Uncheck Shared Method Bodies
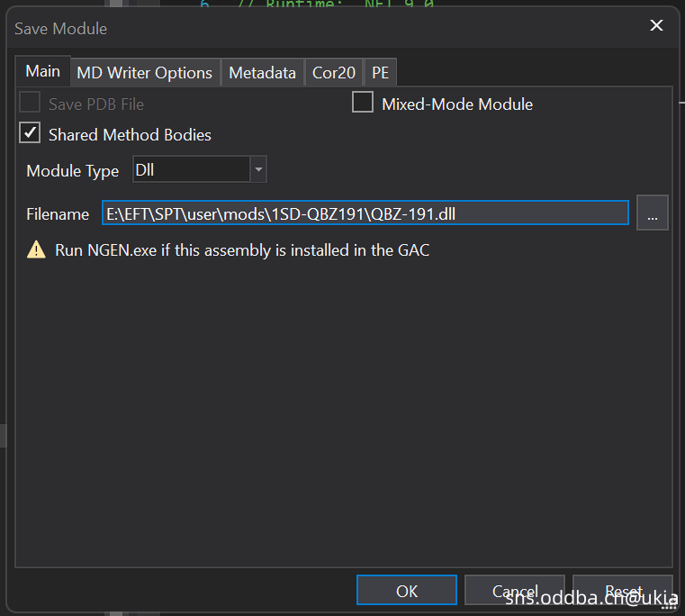Viewport: 685px width, 616px height. point(30,133)
